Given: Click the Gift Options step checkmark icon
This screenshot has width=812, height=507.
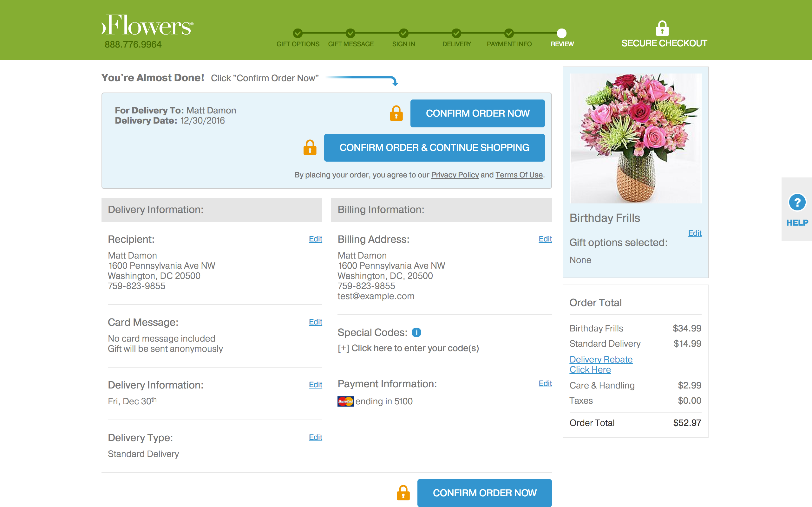Looking at the screenshot, I should (298, 34).
